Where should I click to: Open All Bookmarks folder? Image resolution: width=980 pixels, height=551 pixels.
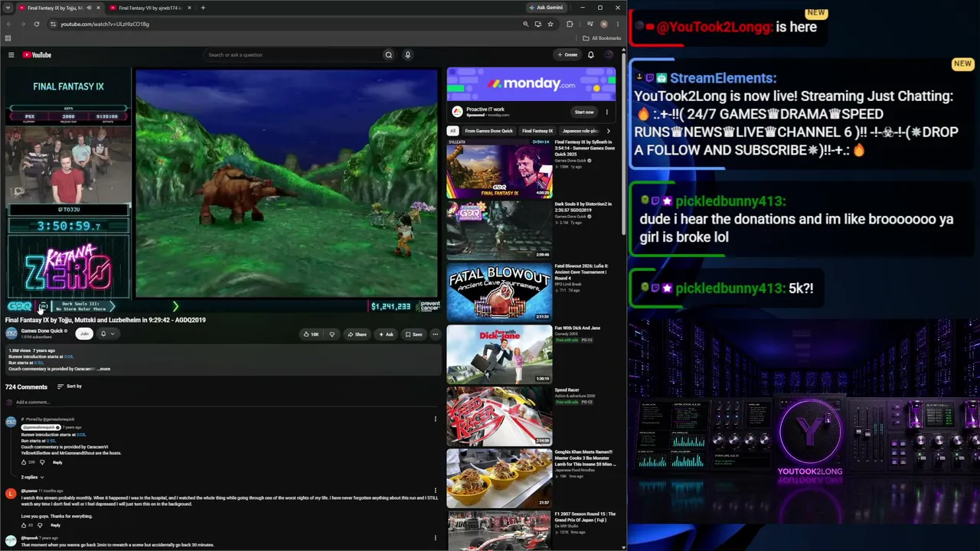click(x=602, y=38)
